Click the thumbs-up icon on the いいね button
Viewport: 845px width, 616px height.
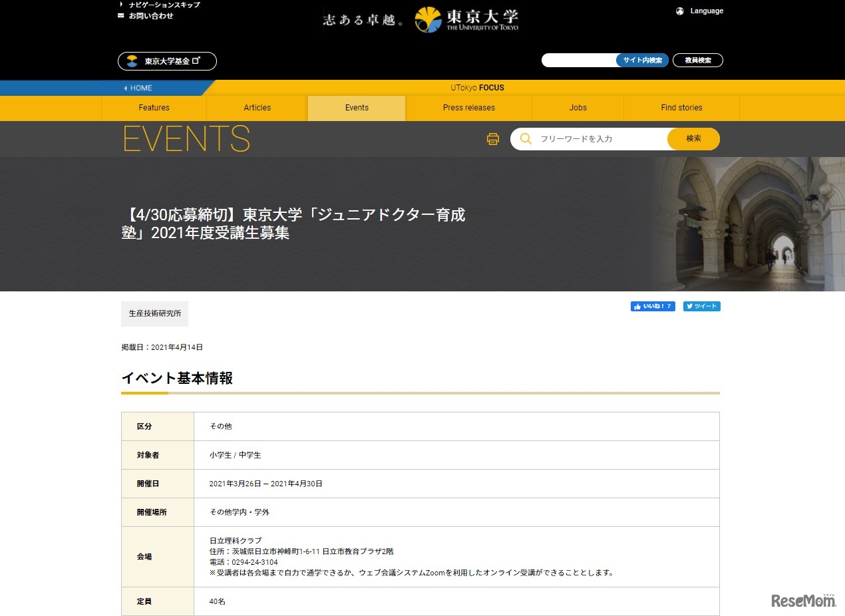pyautogui.click(x=637, y=306)
